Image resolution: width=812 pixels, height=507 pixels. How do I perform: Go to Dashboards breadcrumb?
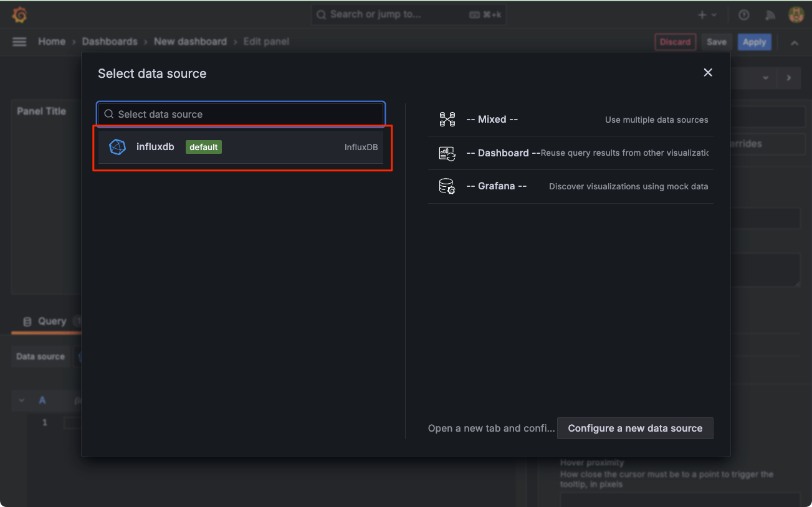coord(110,42)
